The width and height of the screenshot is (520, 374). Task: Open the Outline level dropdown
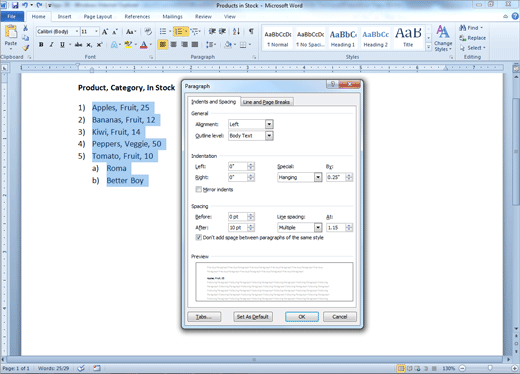(x=269, y=136)
